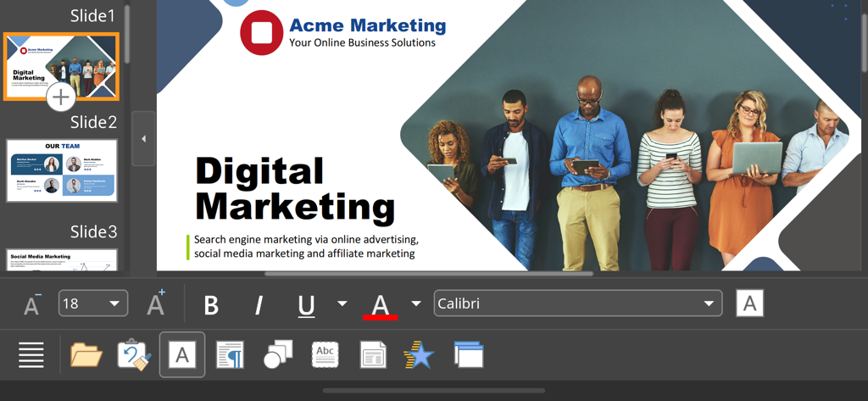
Task: Select the Slide2 Our Team thumbnail
Action: [x=61, y=170]
